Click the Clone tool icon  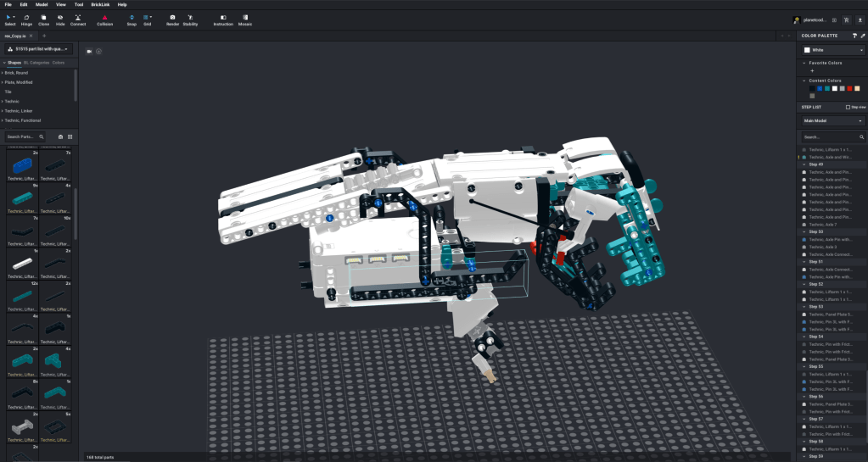pyautogui.click(x=43, y=19)
